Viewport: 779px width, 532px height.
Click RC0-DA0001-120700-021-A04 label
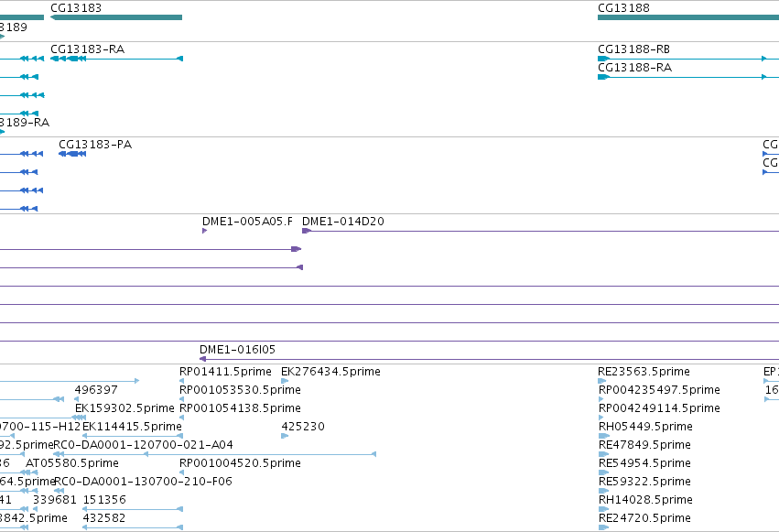click(x=143, y=445)
